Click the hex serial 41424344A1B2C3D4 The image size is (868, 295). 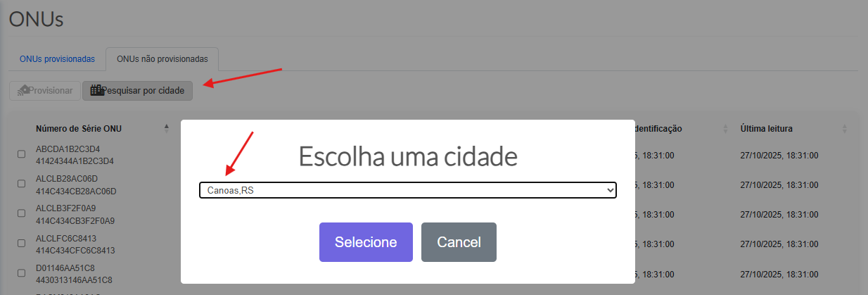(x=76, y=161)
